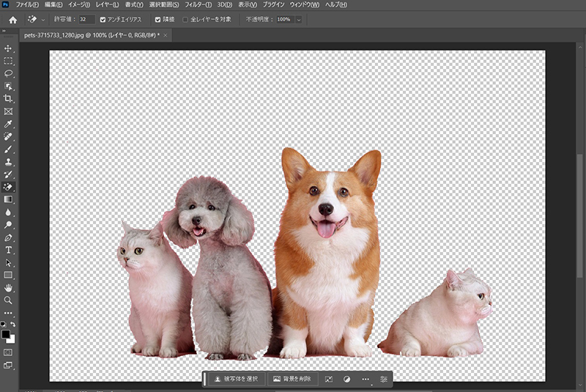
Task: Select the Frame tool
Action: click(8, 111)
